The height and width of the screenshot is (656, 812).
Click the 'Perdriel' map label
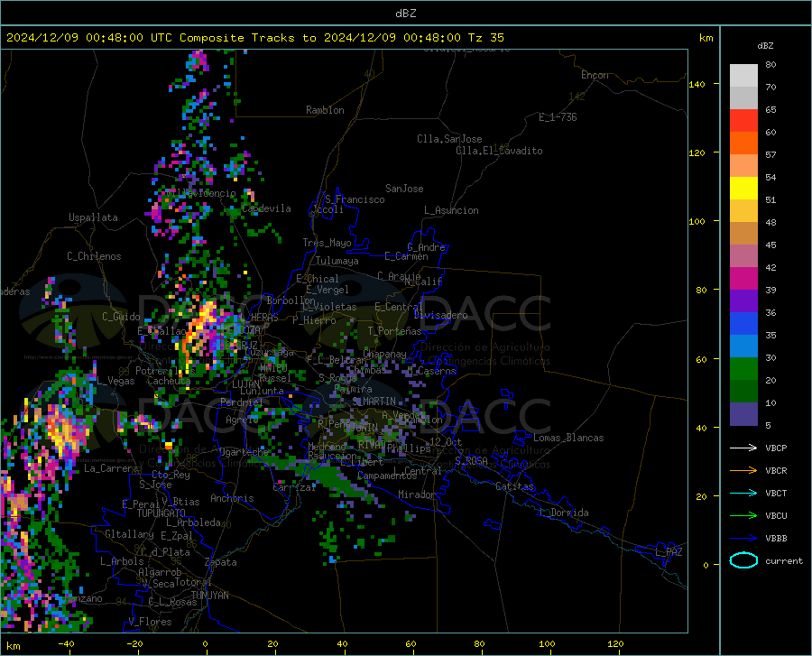[242, 402]
